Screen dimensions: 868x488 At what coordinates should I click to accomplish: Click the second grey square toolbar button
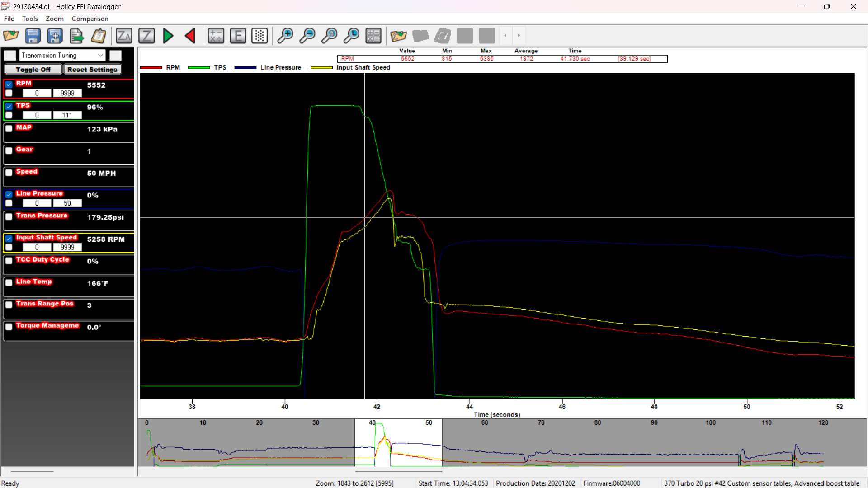pyautogui.click(x=487, y=36)
